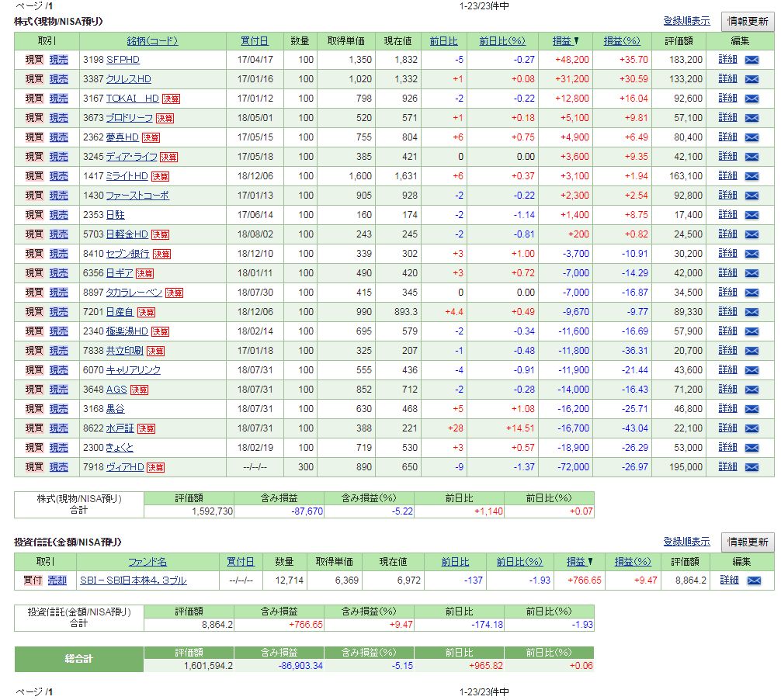The width and height of the screenshot is (781, 700).
Task: Click the envelope icon for 極楽湯HD
Action: click(x=751, y=331)
